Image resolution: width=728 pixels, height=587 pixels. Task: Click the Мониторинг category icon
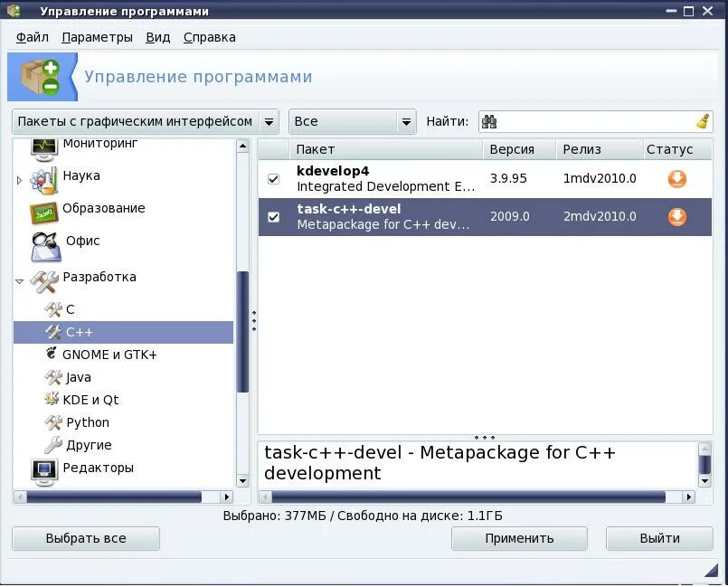pos(43,148)
